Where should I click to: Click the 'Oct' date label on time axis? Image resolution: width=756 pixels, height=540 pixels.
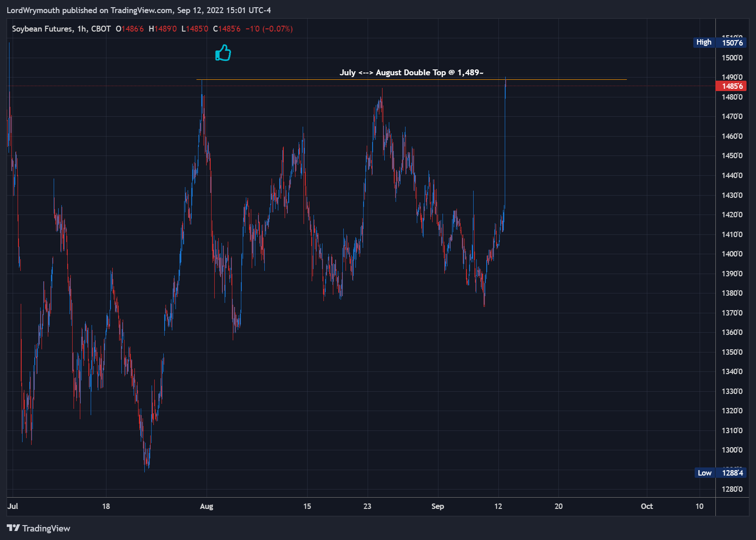coord(647,506)
